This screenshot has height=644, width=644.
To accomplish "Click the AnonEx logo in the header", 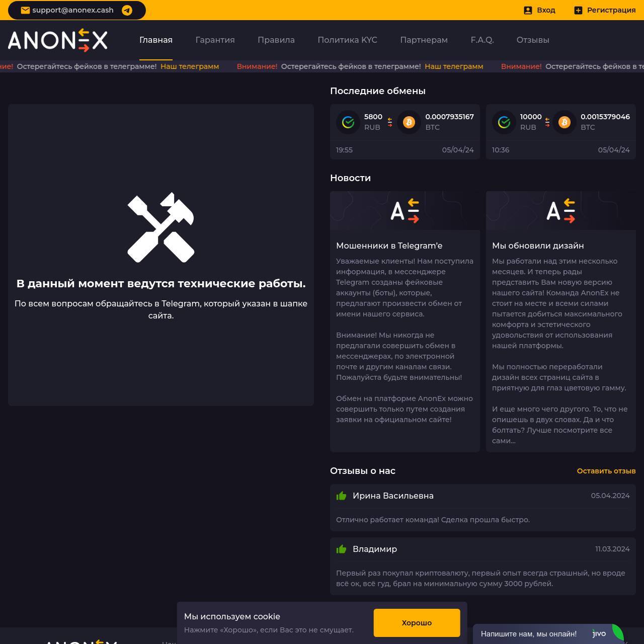I will click(58, 40).
